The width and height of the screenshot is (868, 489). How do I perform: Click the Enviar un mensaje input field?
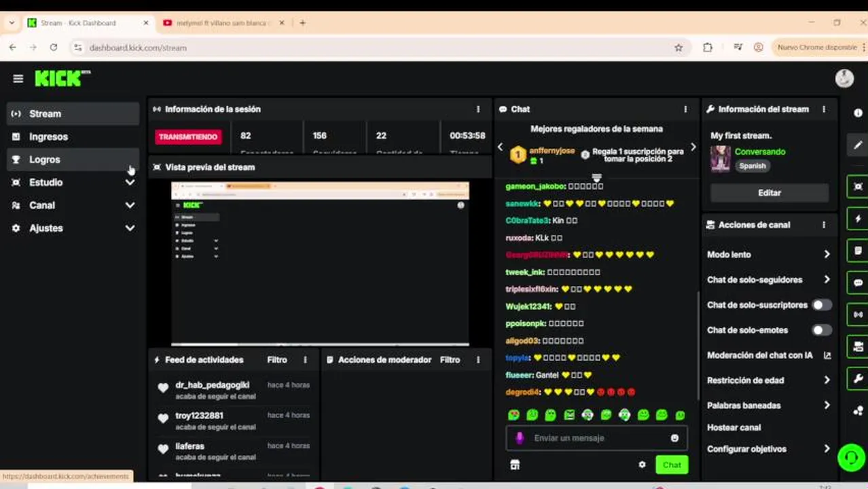(x=598, y=438)
